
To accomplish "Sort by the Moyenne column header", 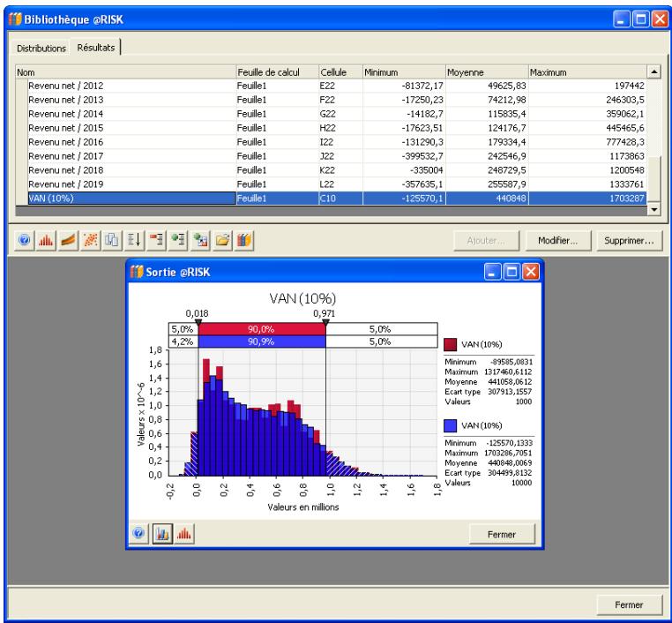I will tap(483, 71).
